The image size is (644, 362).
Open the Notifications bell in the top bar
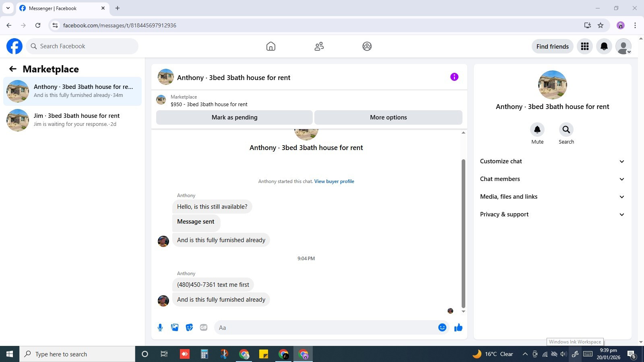point(604,46)
